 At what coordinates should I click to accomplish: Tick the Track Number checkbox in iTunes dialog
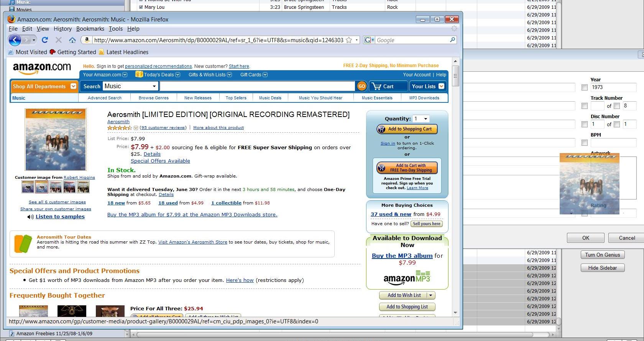[585, 106]
